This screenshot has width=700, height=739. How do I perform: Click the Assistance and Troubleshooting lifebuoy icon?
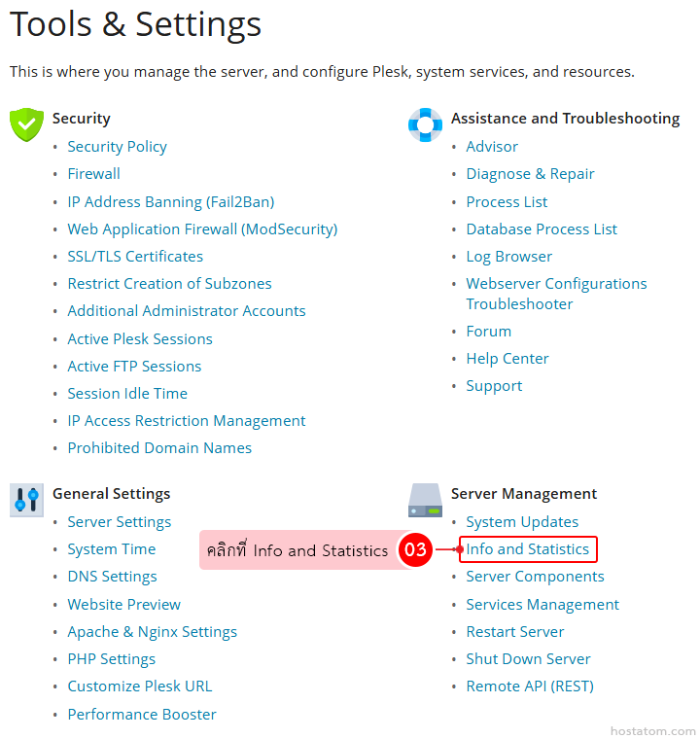(x=425, y=125)
